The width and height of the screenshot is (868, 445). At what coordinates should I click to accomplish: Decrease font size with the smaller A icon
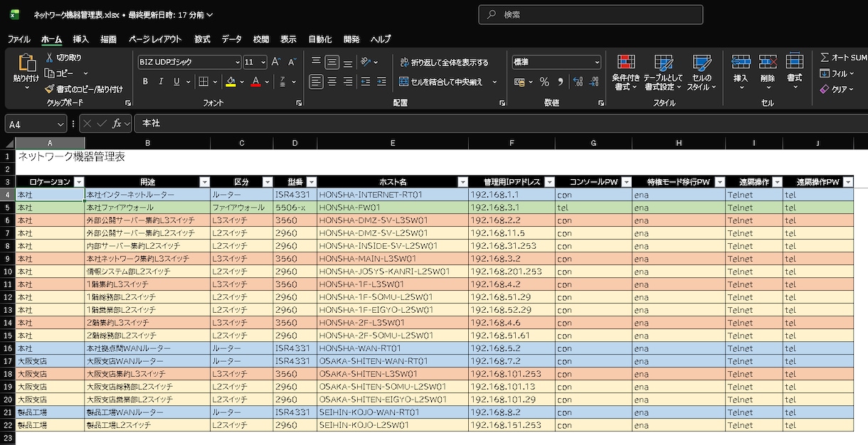292,63
